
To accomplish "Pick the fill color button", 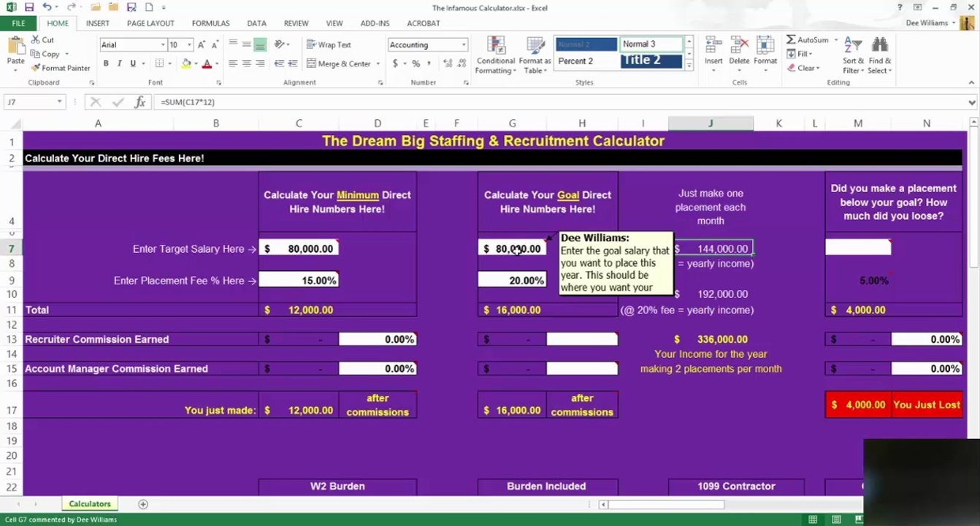I will tap(186, 64).
